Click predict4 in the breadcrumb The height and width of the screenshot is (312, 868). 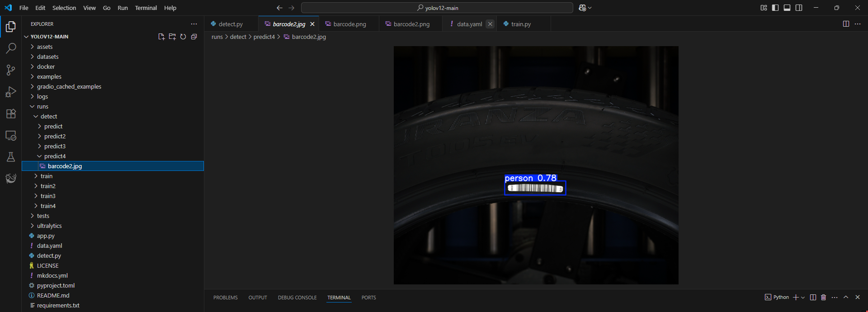pos(264,37)
